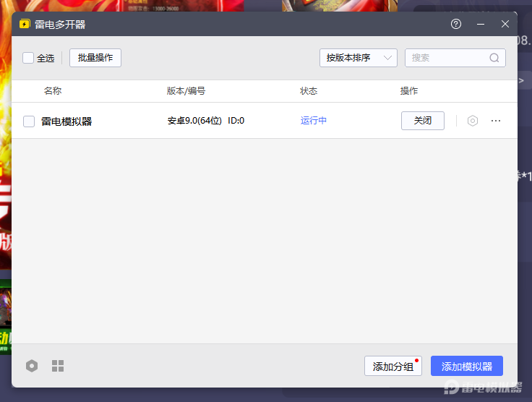Click the 雷电多开器 lightning logo icon
The image size is (532, 402).
pyautogui.click(x=25, y=24)
